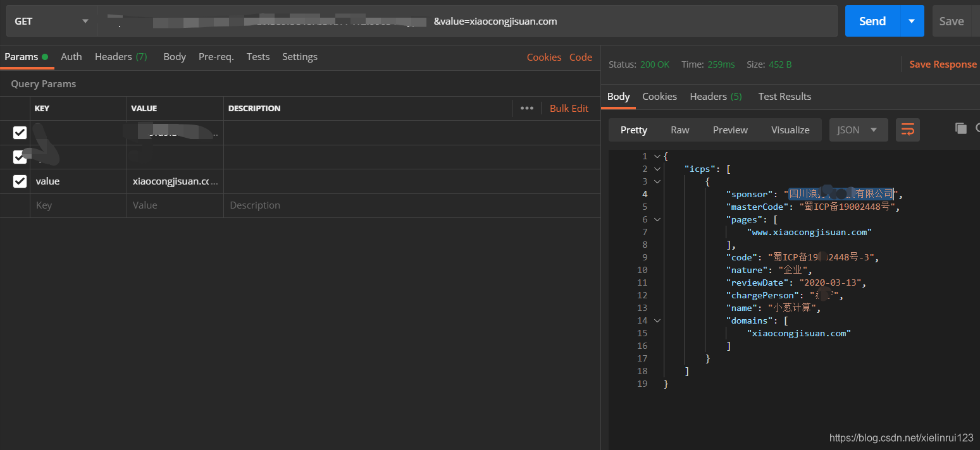Open the Pre-req. tab
The height and width of the screenshot is (450, 980).
point(216,57)
